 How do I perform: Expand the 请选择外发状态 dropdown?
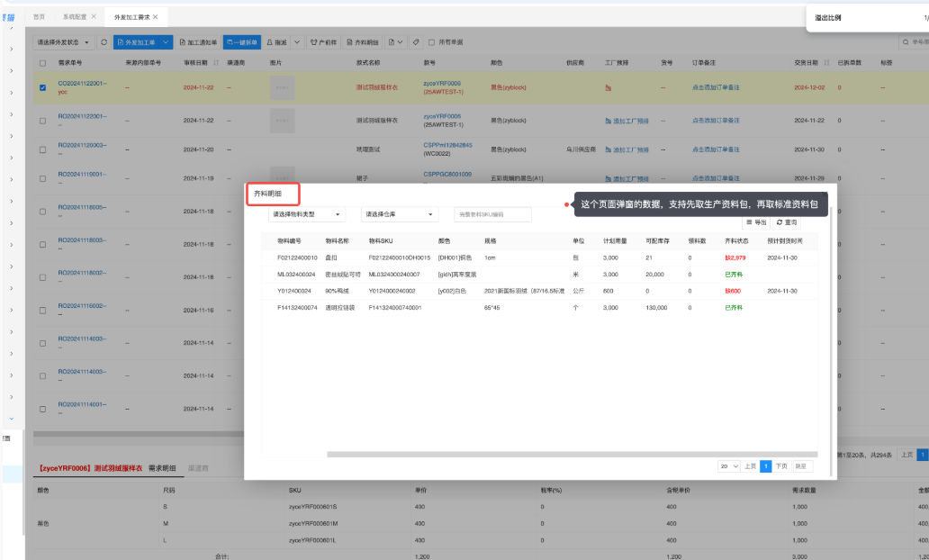tap(63, 42)
